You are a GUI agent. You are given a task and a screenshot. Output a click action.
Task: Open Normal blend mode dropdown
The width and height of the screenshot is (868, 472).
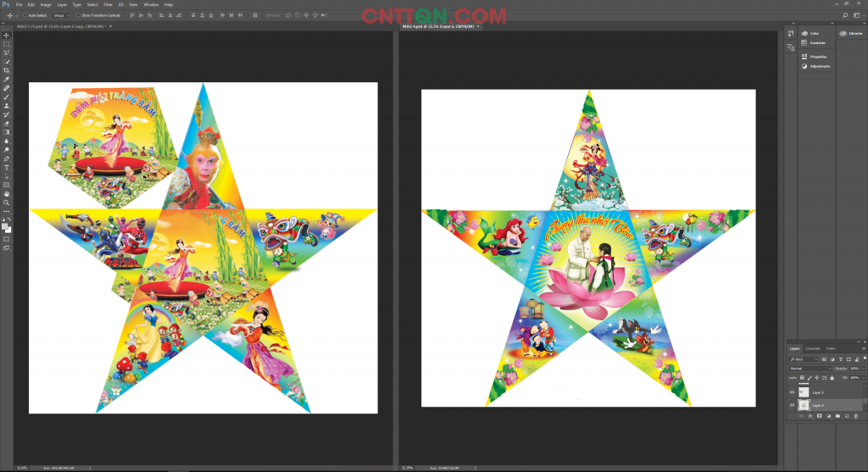(x=810, y=369)
